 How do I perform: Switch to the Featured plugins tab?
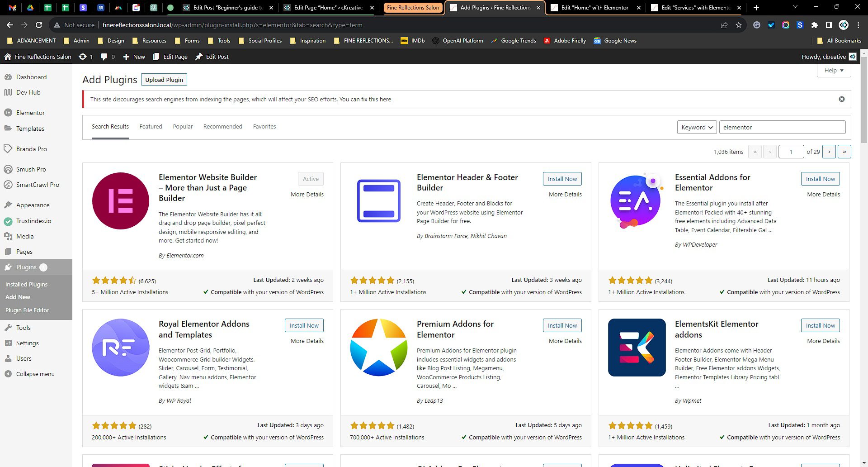click(x=151, y=127)
